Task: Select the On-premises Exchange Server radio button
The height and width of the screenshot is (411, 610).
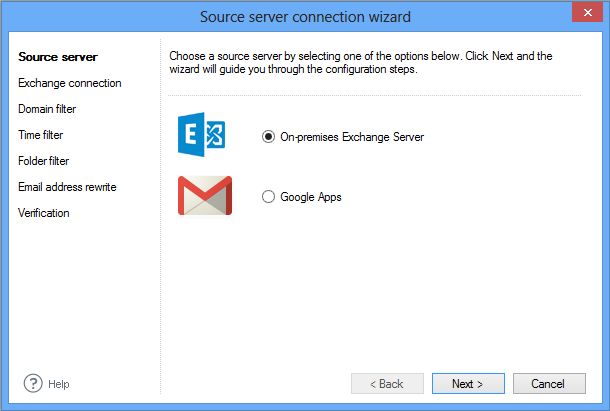Action: click(x=268, y=137)
